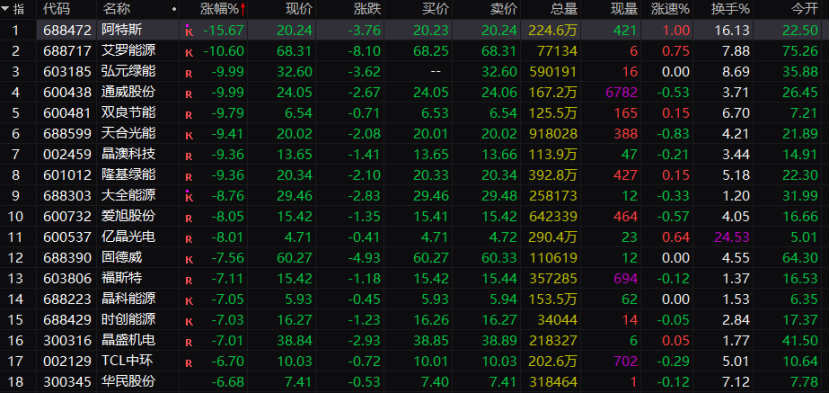This screenshot has height=393, width=830.
Task: Click the K icon for 大全能源
Action: 189,196
